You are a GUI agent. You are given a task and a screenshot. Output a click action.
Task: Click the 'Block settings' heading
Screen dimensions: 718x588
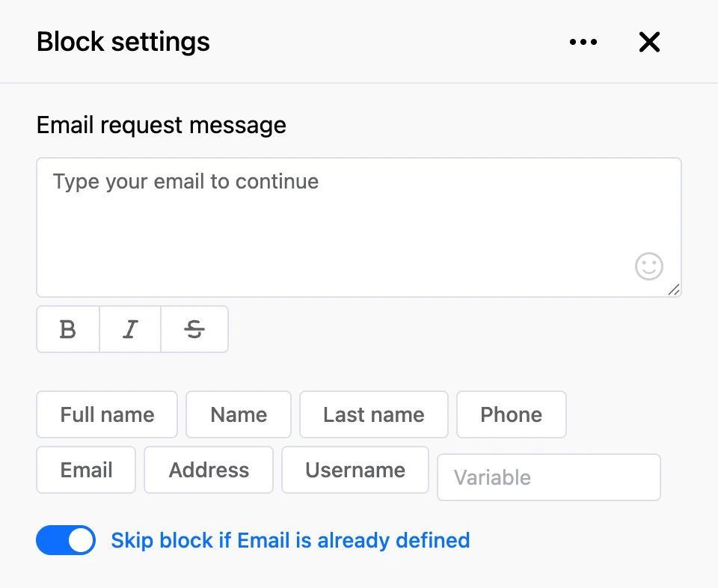tap(123, 42)
